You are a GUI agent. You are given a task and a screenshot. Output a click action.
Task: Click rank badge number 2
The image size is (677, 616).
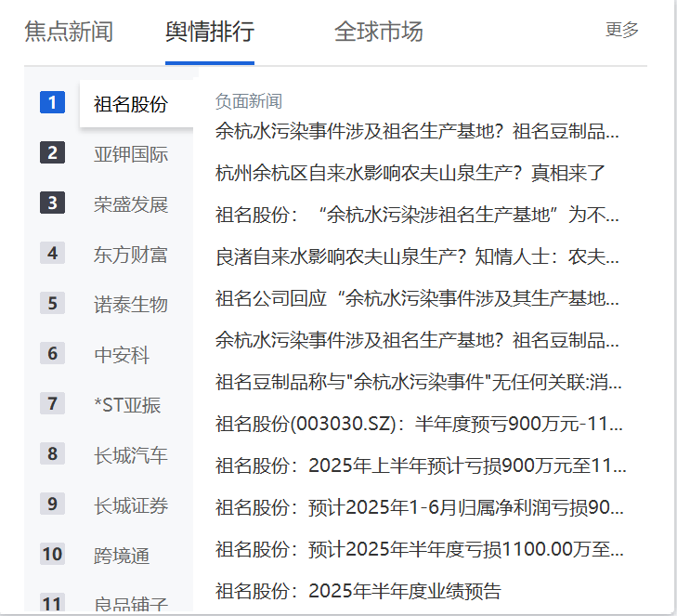pyautogui.click(x=52, y=152)
